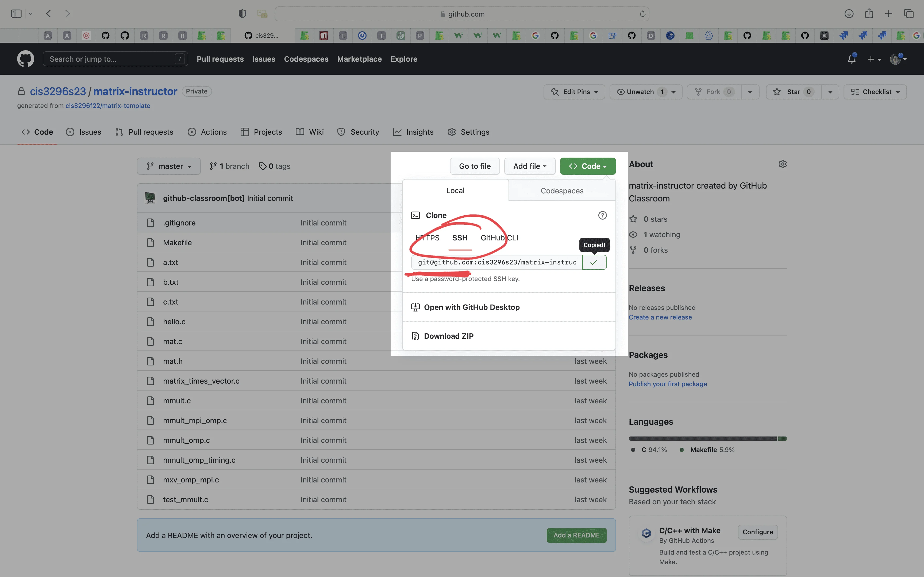
Task: Focus the Search or jump to field
Action: tap(111, 59)
